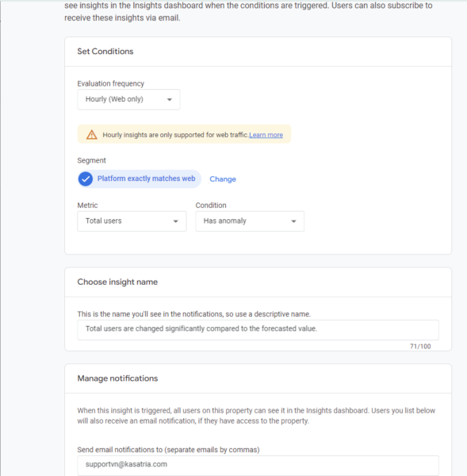Open the Condition Has anomaly dropdown
The image size is (467, 476).
250,221
